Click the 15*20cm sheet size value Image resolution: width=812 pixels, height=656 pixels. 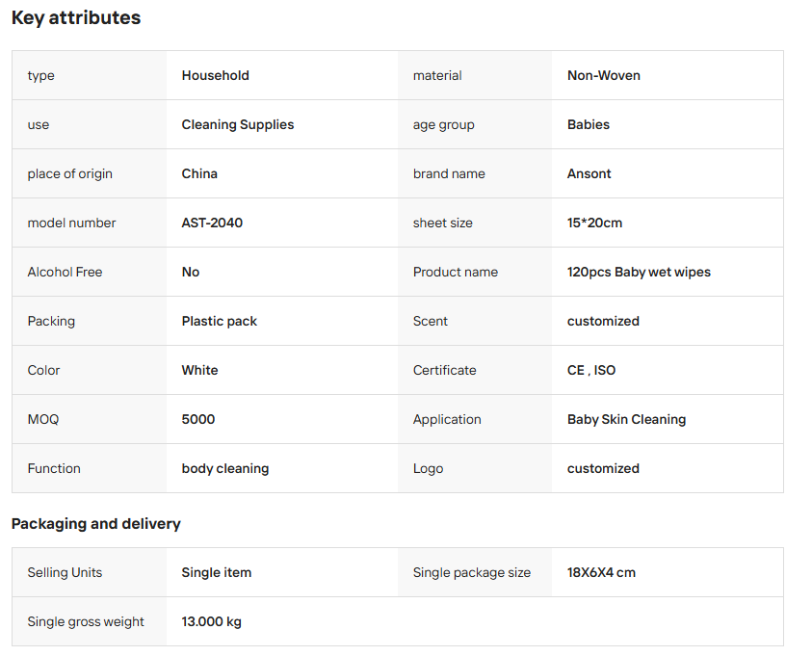(x=595, y=223)
